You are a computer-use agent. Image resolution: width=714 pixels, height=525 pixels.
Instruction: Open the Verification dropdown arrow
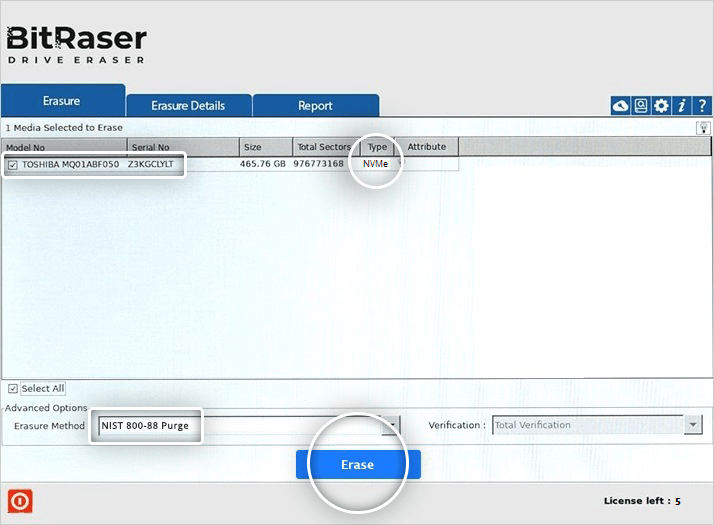pos(693,425)
